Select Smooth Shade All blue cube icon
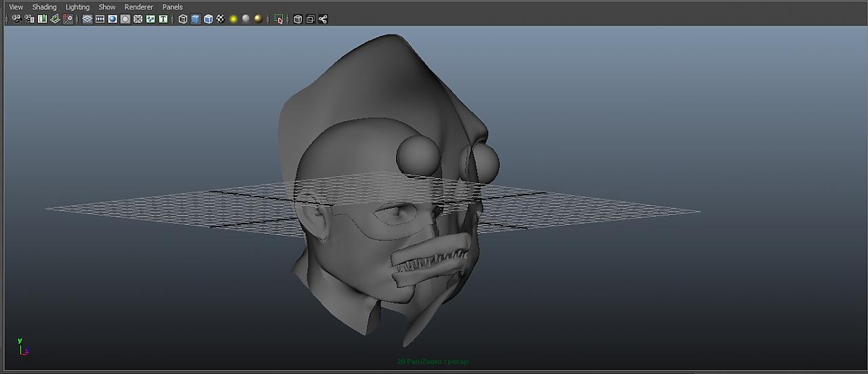Screen dimensions: 868x374 click(x=195, y=19)
